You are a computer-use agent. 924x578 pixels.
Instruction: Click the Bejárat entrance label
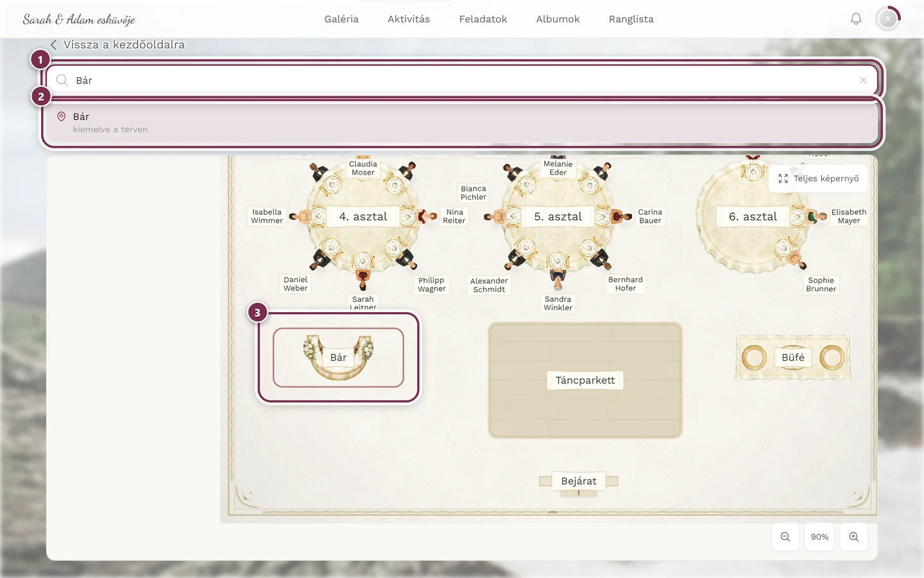coord(579,481)
